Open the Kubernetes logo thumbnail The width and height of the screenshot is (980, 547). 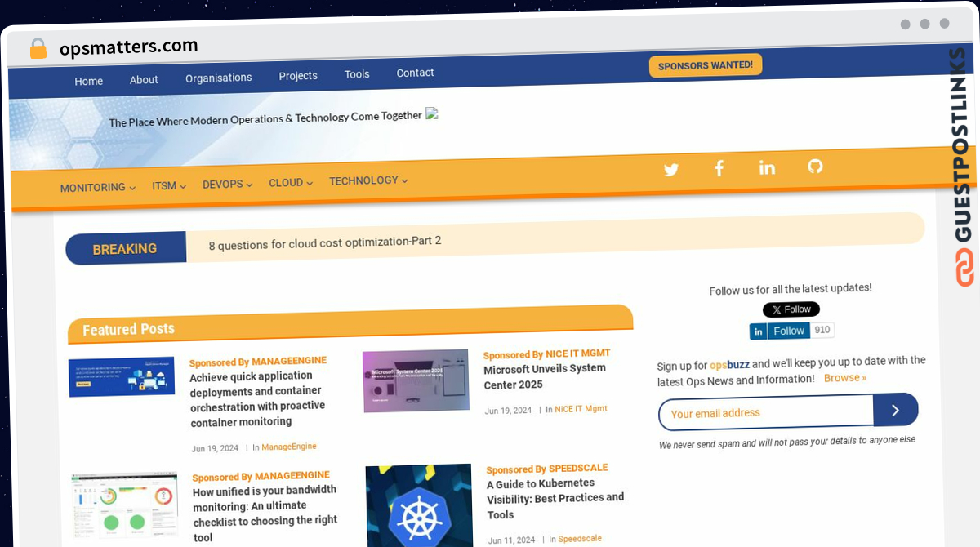(419, 505)
